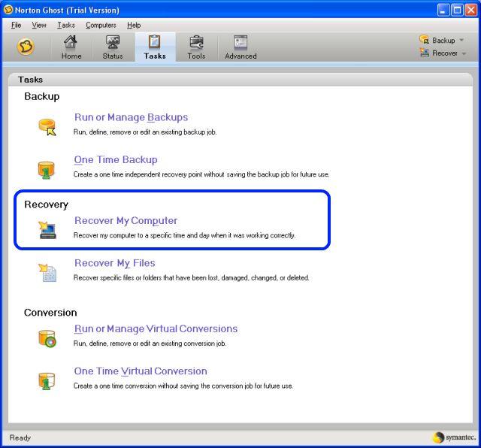Click the Backup section heading

pyautogui.click(x=42, y=96)
